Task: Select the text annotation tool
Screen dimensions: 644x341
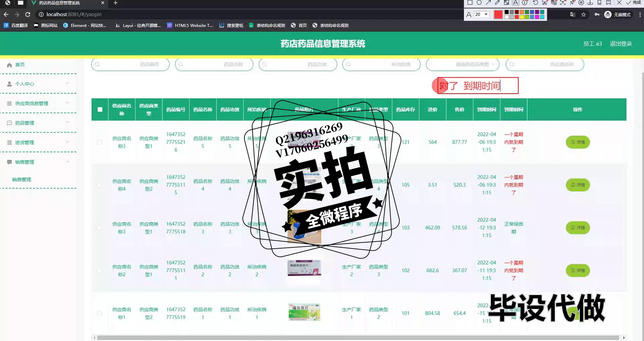Action: tap(516, 3)
